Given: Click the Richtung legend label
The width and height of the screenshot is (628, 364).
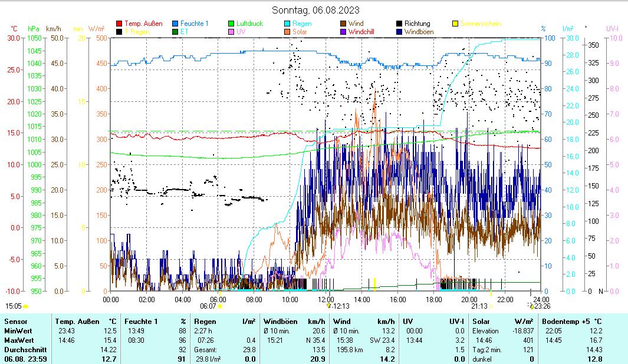Looking at the screenshot, I should (x=417, y=24).
